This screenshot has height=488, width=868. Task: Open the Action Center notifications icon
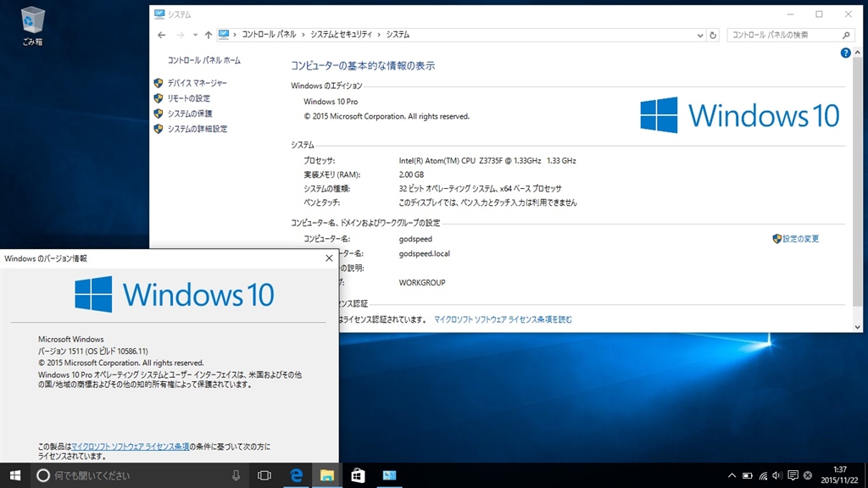pos(793,475)
